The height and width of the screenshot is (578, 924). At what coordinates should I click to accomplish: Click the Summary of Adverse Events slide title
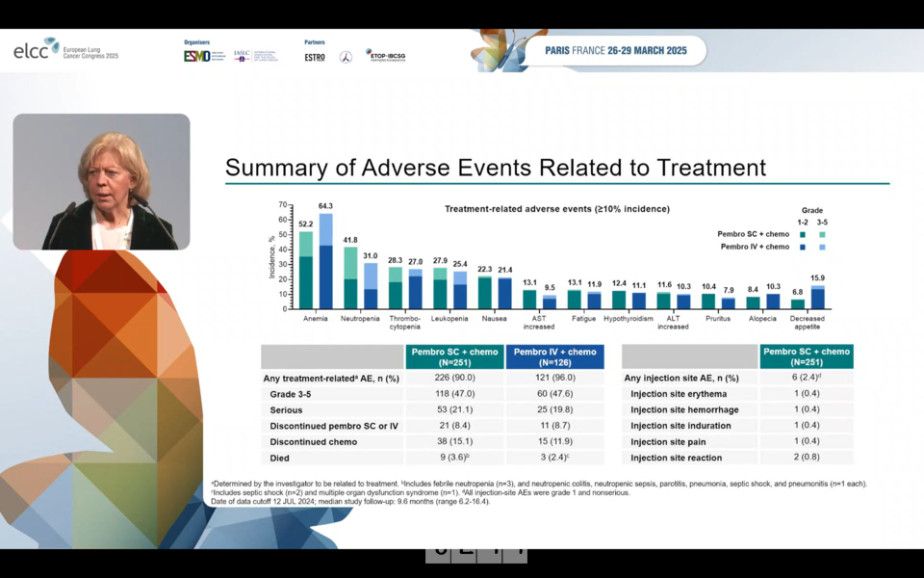tap(496, 168)
